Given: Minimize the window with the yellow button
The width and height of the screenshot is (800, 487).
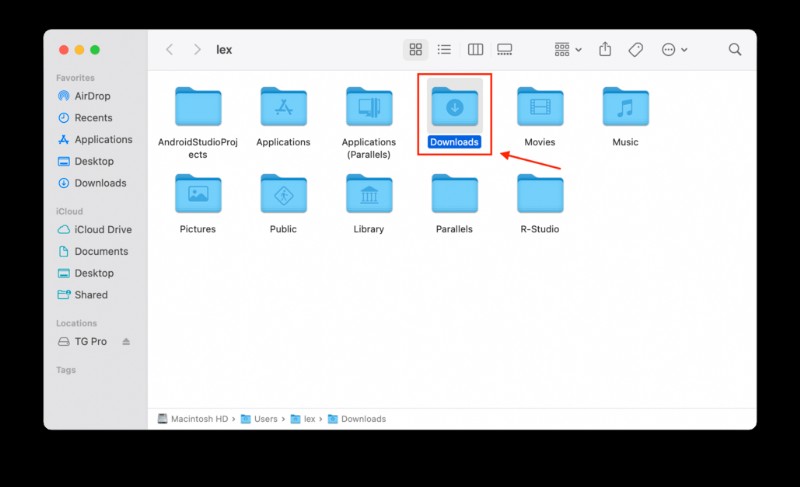Looking at the screenshot, I should [79, 49].
